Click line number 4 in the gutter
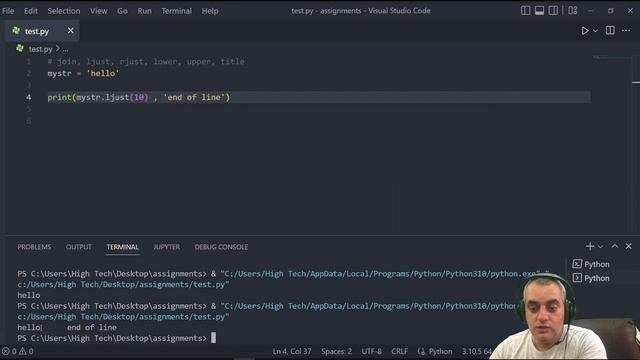640x360 pixels. pyautogui.click(x=29, y=97)
